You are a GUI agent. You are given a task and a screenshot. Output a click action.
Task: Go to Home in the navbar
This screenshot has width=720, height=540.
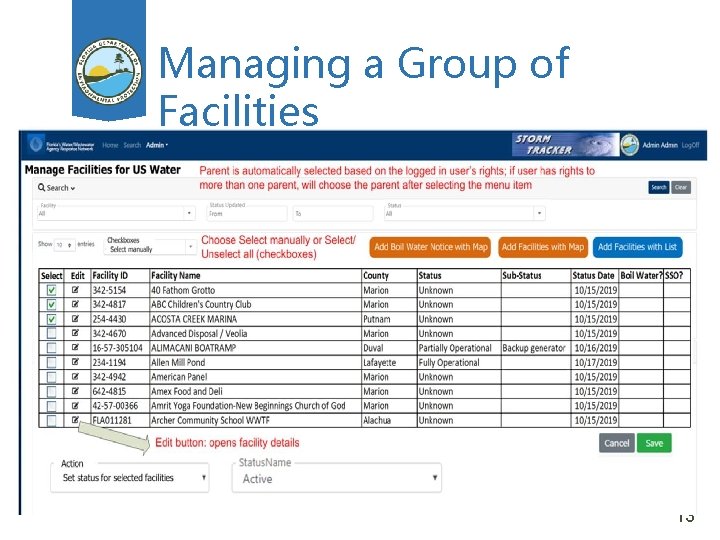point(110,145)
